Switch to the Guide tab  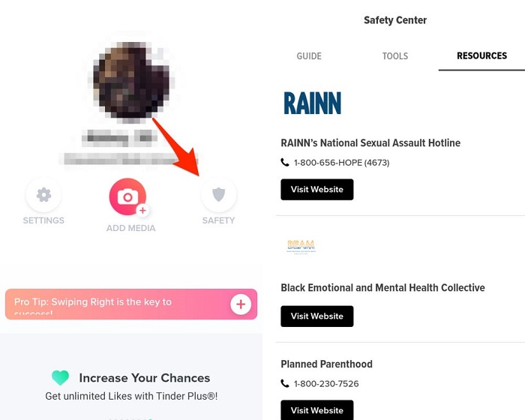[309, 56]
